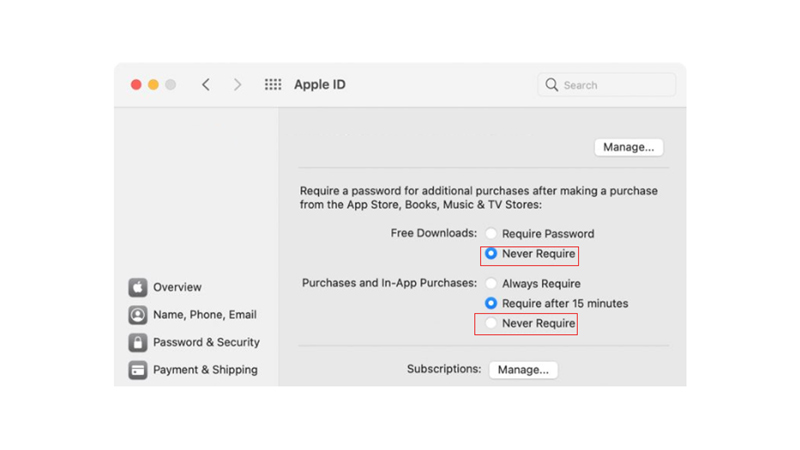The width and height of the screenshot is (800, 450).
Task: Click Manage... next to Subscriptions
Action: 523,370
